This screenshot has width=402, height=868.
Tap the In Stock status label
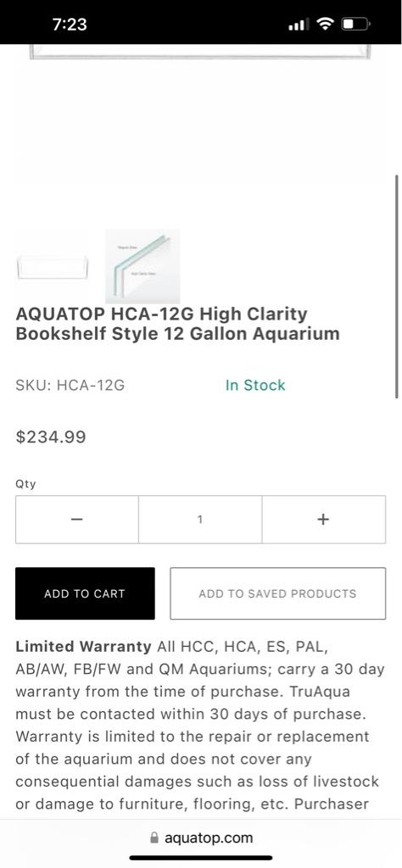[255, 386]
